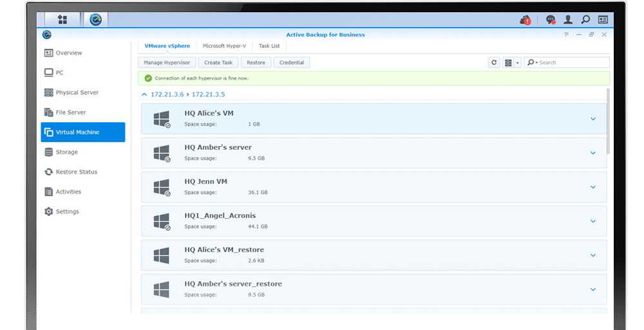
Task: Open Settings in sidebar
Action: pyautogui.click(x=83, y=212)
